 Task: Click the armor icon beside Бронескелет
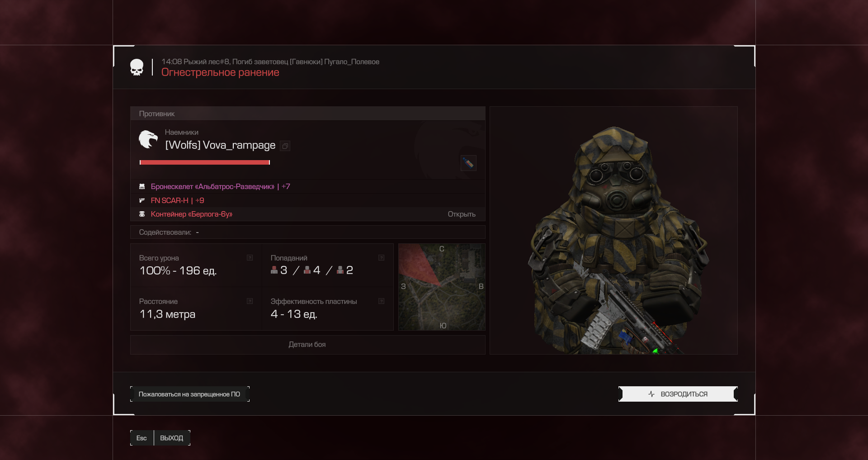[x=142, y=186]
